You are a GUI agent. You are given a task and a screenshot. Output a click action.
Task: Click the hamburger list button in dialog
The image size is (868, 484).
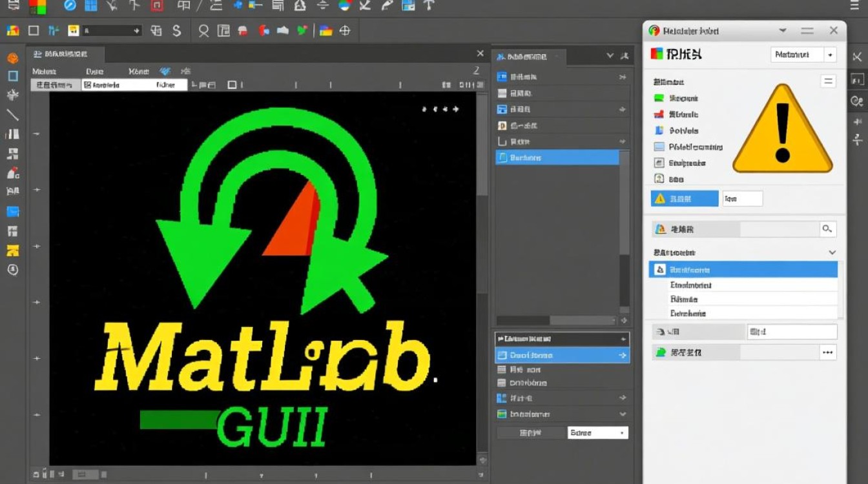tap(828, 81)
